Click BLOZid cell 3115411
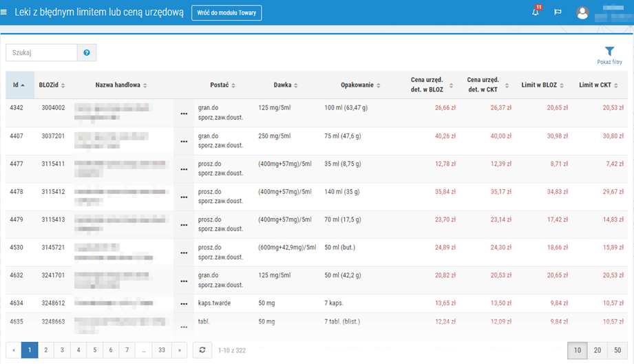The width and height of the screenshot is (634, 364). tap(53, 164)
